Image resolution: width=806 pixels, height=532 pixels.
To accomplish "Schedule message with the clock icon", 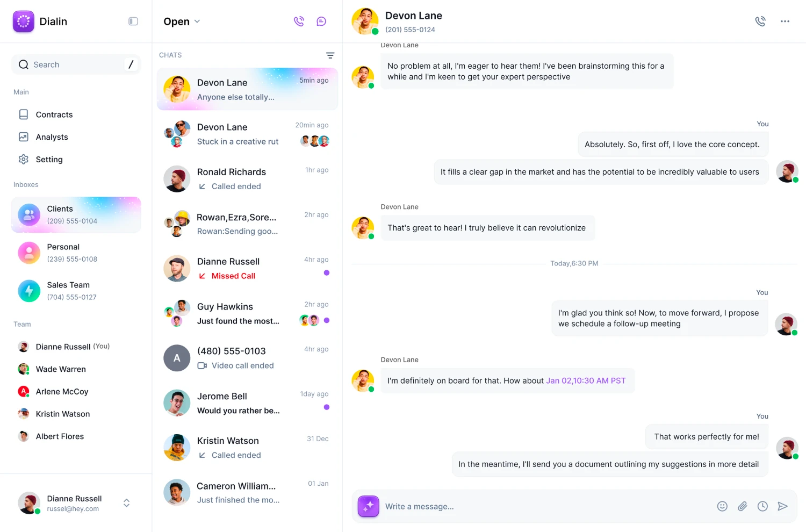I will coord(762,506).
